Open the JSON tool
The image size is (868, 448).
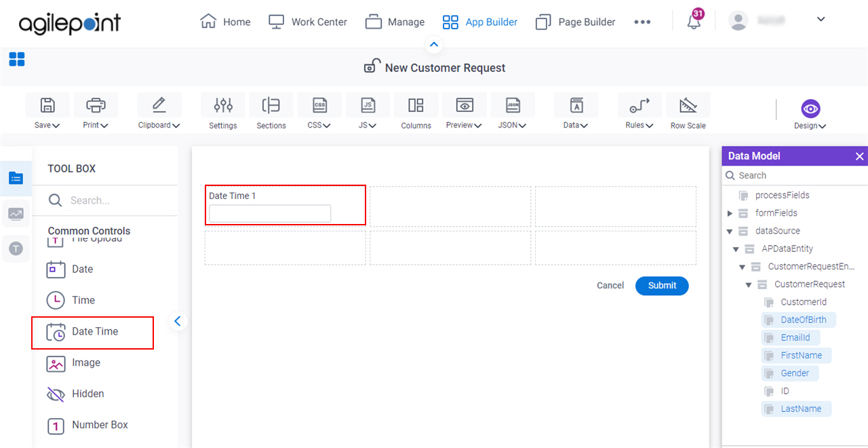point(513,112)
